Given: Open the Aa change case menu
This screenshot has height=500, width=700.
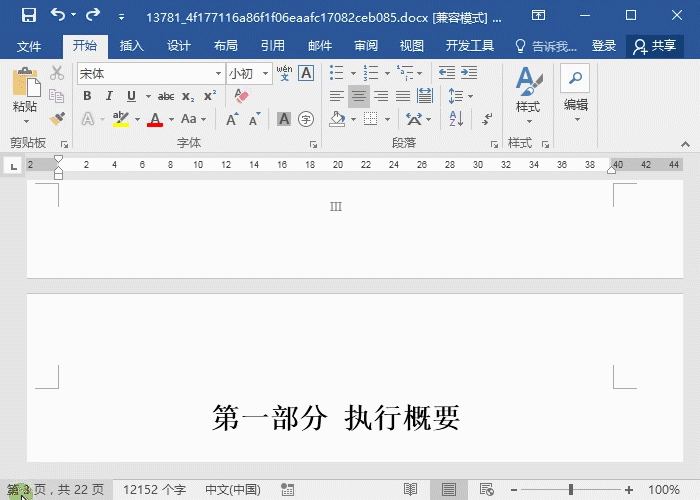Looking at the screenshot, I should click(x=193, y=119).
